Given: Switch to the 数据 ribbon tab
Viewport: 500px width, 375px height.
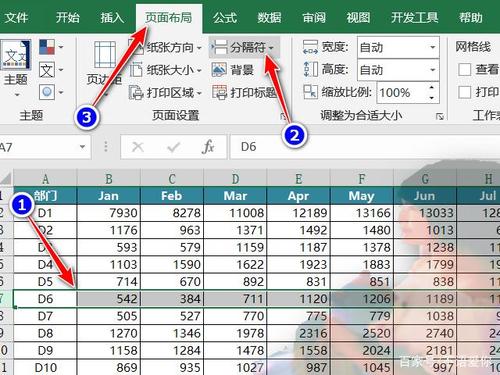Looking at the screenshot, I should click(x=269, y=17).
